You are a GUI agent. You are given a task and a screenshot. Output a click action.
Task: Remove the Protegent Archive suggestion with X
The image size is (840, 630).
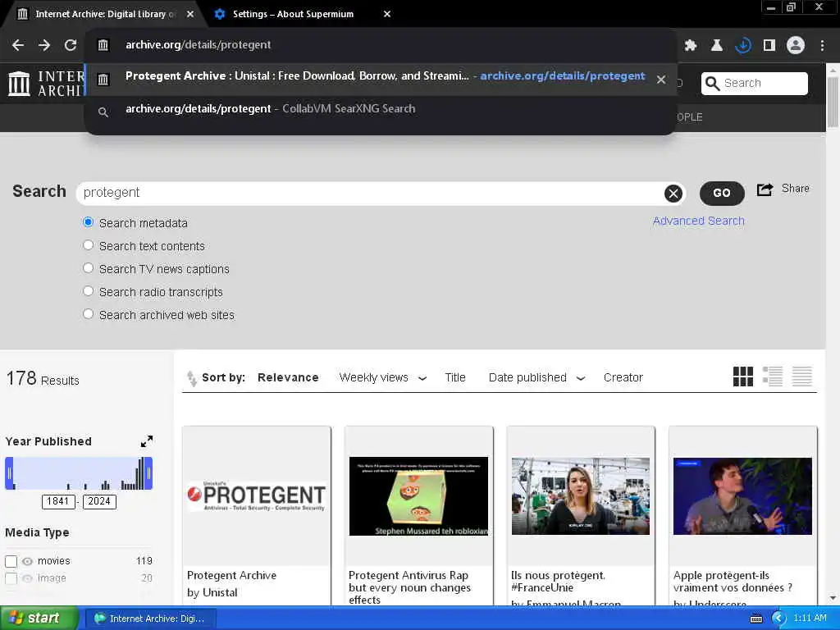click(x=661, y=80)
